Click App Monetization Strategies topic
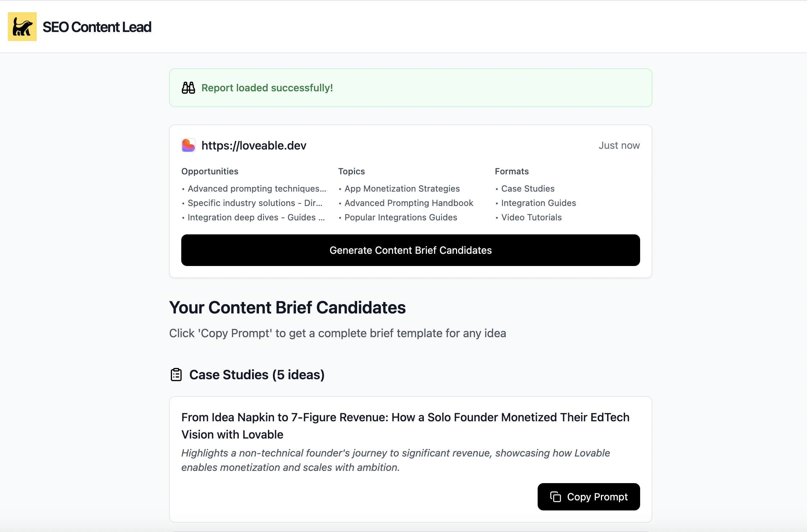The width and height of the screenshot is (807, 532). [402, 188]
